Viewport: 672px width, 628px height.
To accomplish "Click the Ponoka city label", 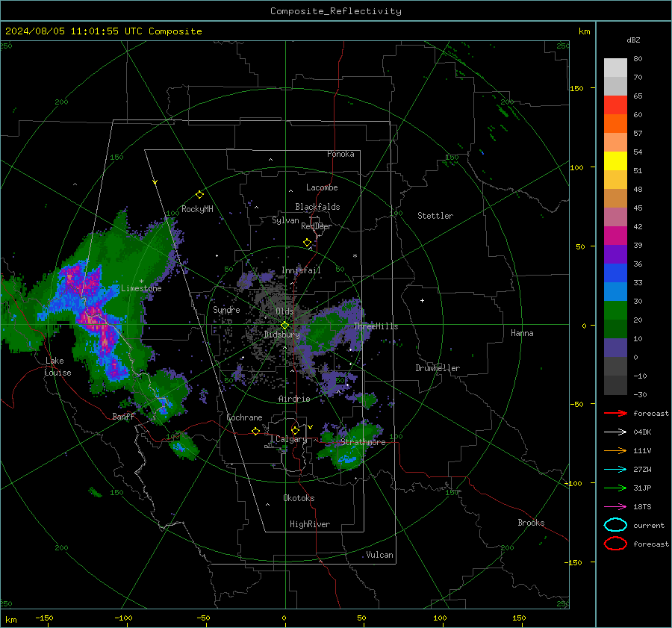I will tap(340, 154).
